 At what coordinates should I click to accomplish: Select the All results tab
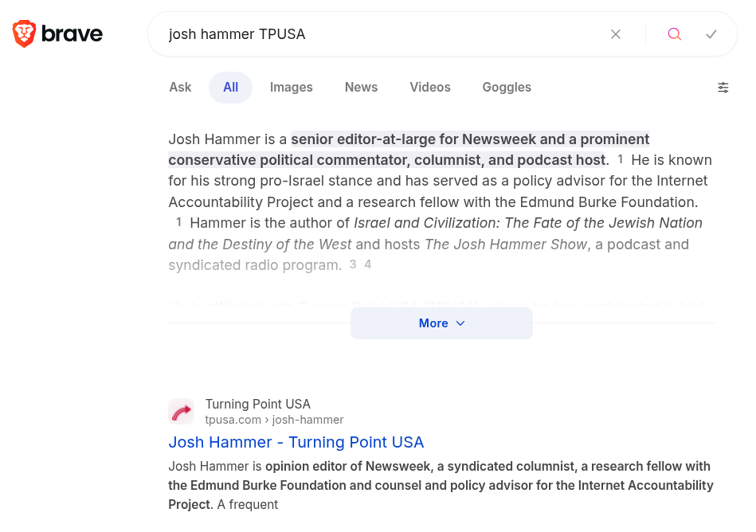tap(230, 88)
